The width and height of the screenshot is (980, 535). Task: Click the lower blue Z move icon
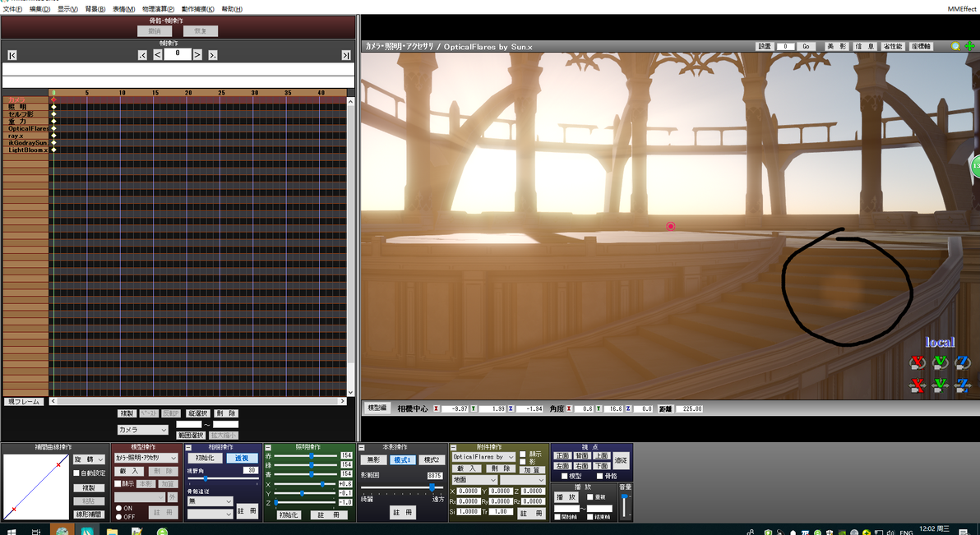pos(963,385)
